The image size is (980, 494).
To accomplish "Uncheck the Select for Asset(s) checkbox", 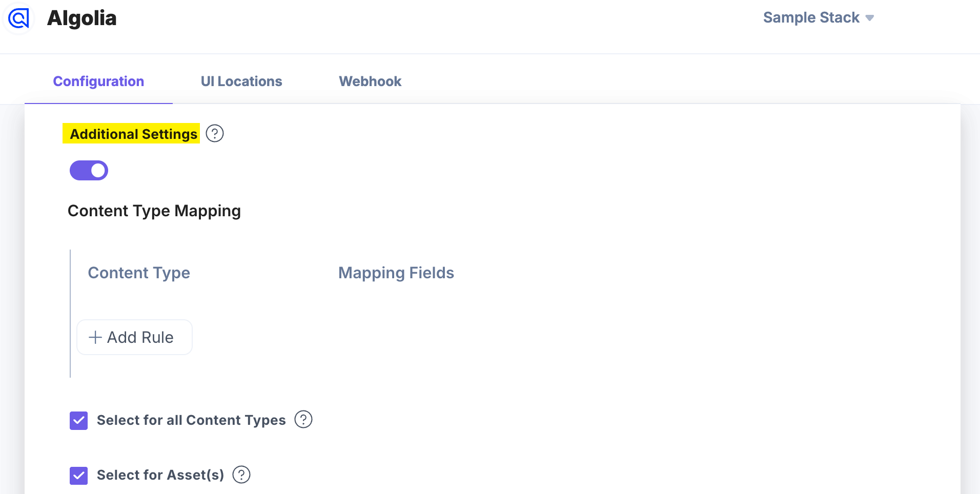I will (79, 476).
